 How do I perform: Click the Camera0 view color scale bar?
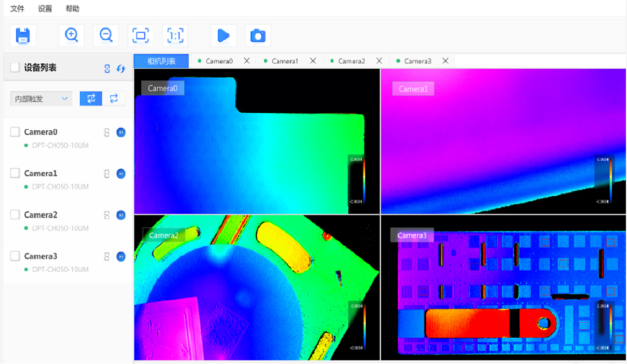click(x=364, y=180)
